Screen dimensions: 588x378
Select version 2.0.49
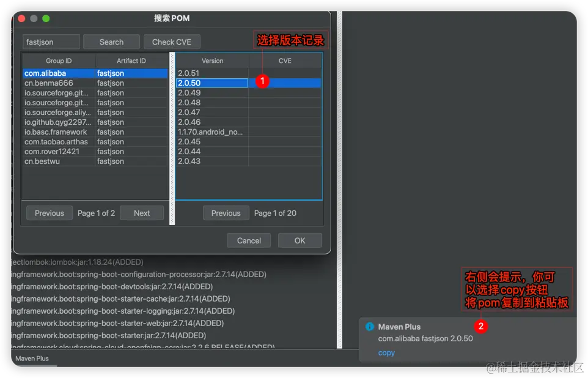coord(249,93)
